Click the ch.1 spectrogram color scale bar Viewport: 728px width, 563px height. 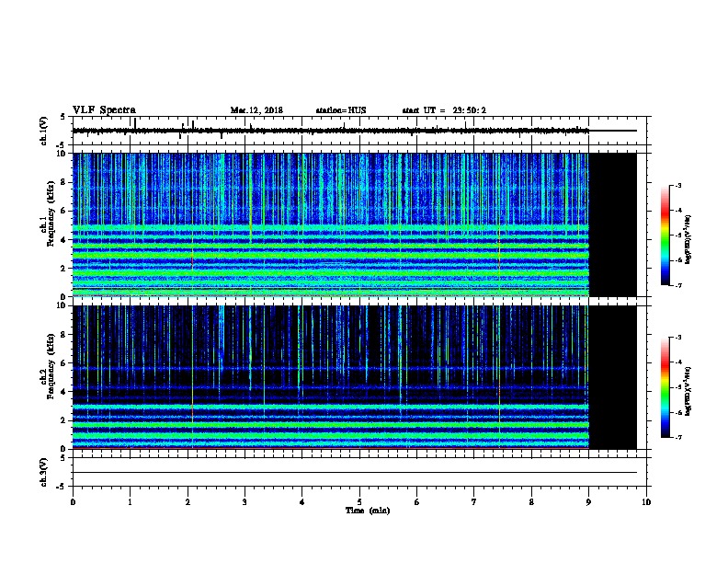click(x=665, y=236)
